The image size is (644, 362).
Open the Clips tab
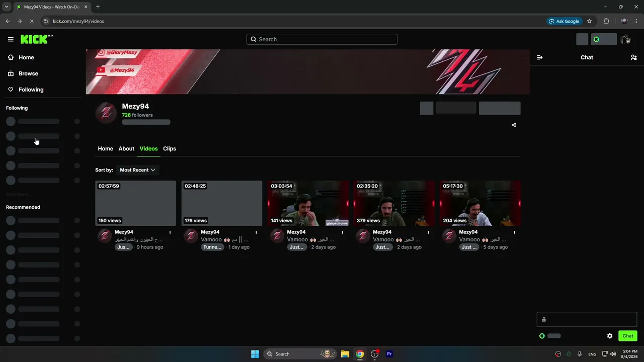click(x=170, y=149)
